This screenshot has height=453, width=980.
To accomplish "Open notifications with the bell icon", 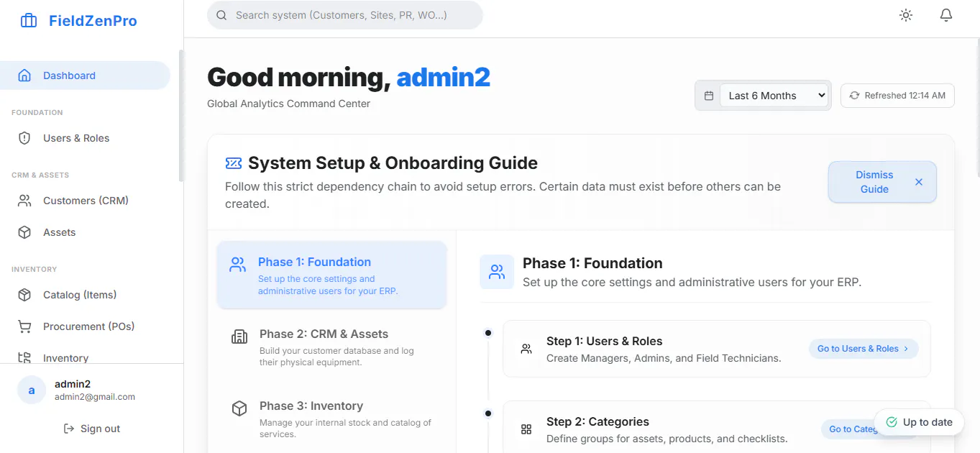I will pyautogui.click(x=946, y=15).
